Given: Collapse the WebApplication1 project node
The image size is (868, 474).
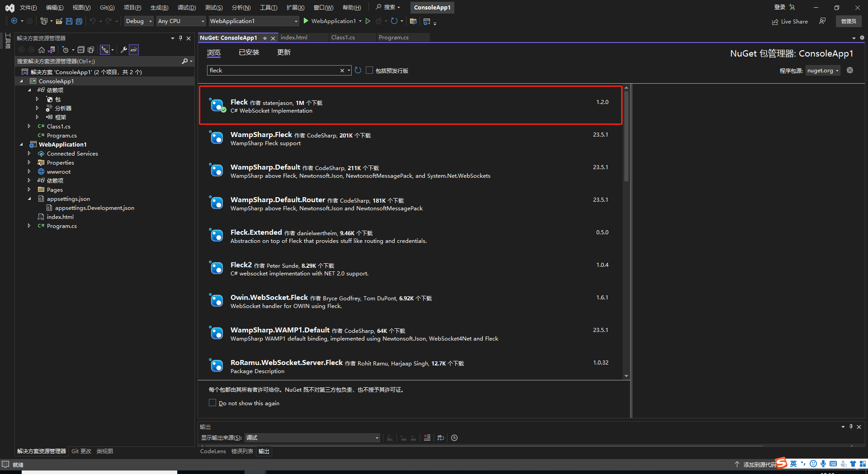Looking at the screenshot, I should tap(21, 145).
